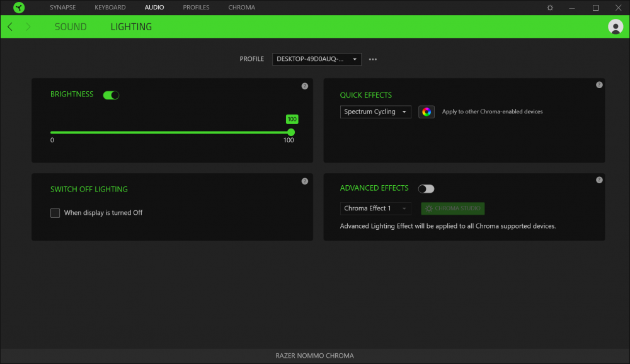630x364 pixels.
Task: Open the Profiles tab
Action: point(196,7)
